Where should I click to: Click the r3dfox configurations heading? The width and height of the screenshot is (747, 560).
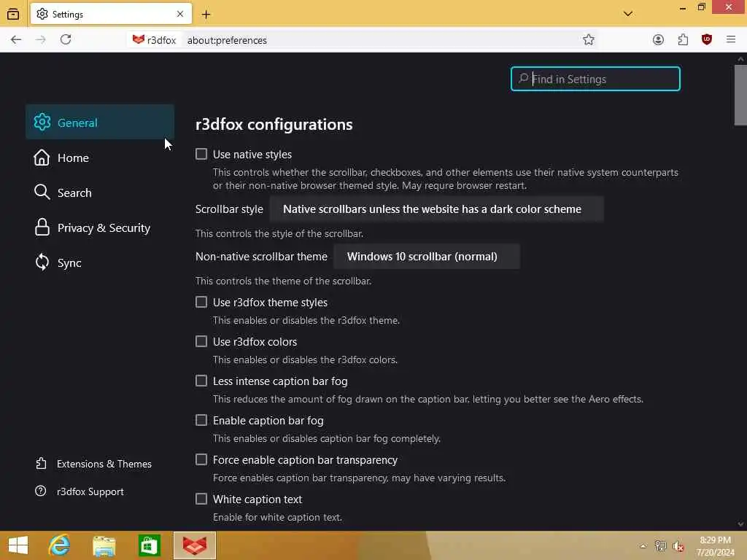274,124
